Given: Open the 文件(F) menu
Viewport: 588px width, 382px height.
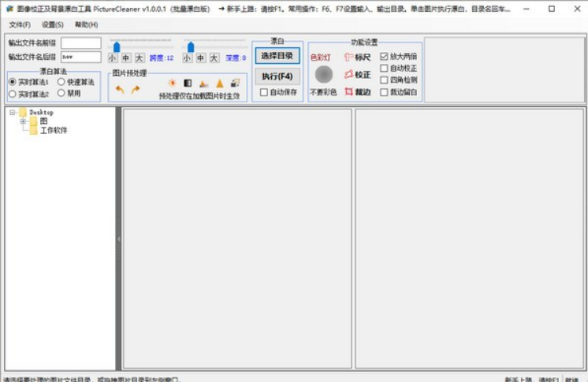Looking at the screenshot, I should [x=20, y=24].
